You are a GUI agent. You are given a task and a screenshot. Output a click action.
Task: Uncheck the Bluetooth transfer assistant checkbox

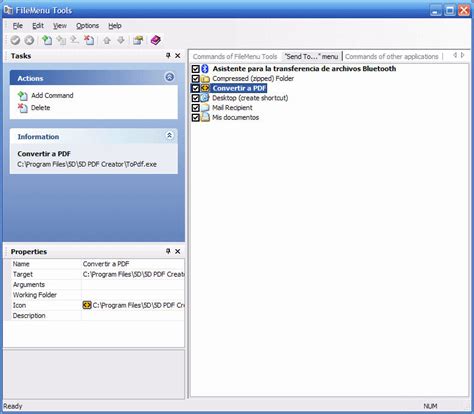pos(196,69)
